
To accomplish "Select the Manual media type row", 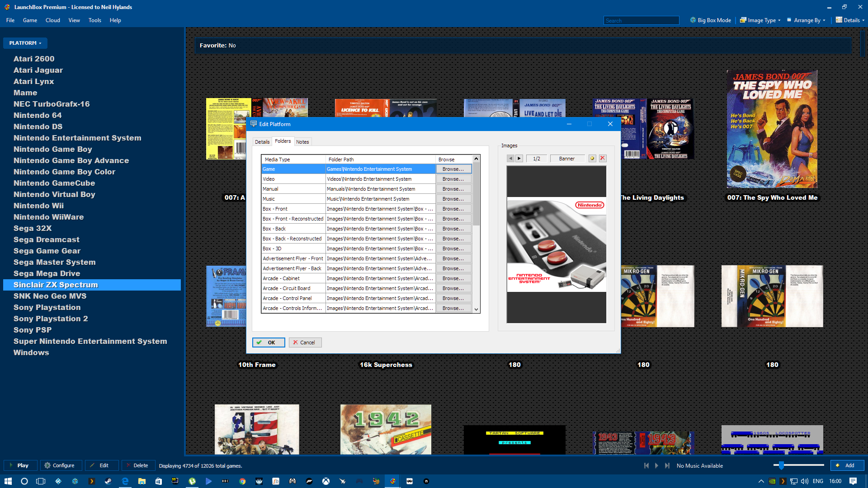I will click(x=367, y=189).
